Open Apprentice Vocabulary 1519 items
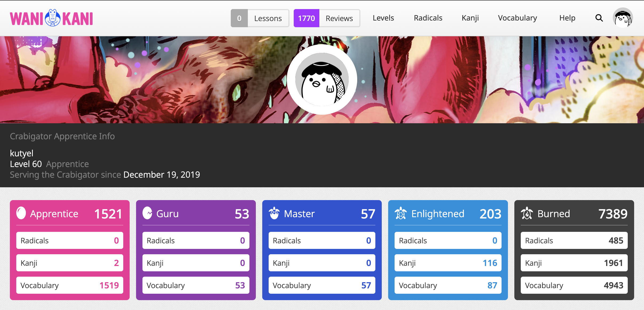The height and width of the screenshot is (310, 644). pos(70,285)
